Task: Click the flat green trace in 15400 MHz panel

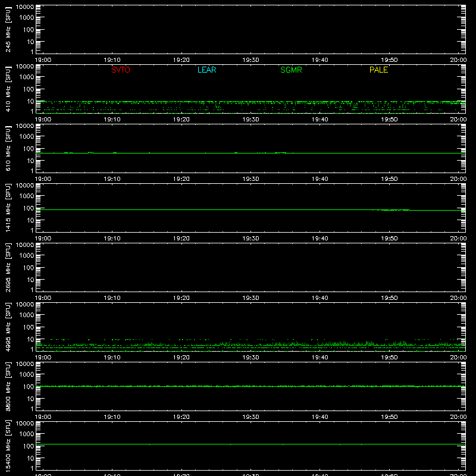Action: click(250, 444)
